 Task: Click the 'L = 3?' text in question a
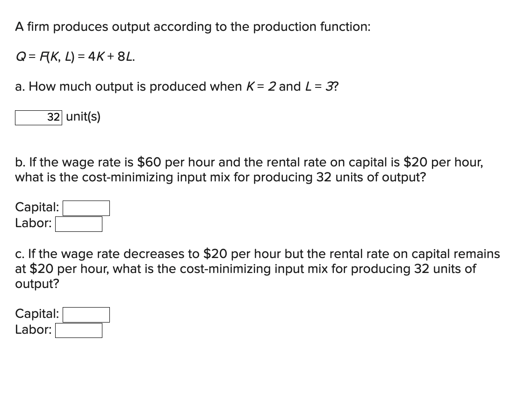(x=322, y=86)
